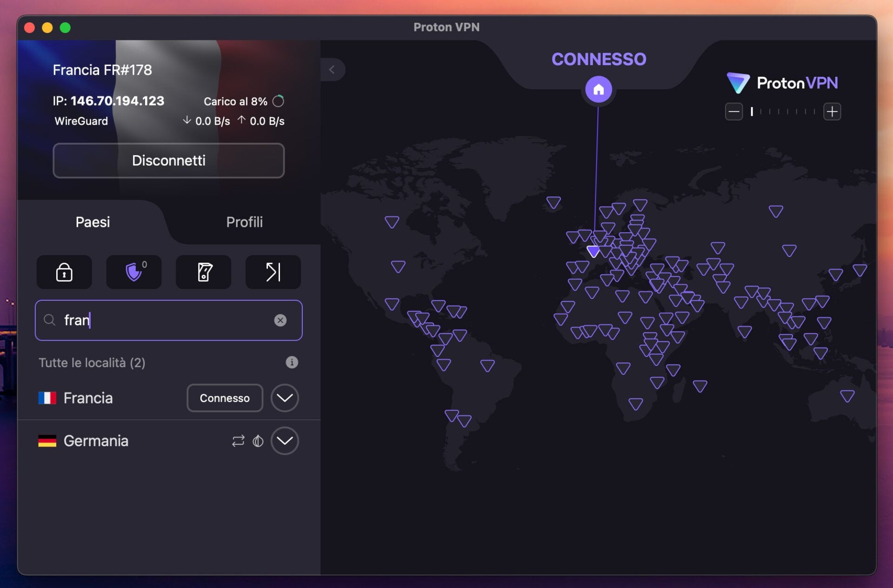Click the Disconnetti button
The image size is (893, 588).
pyautogui.click(x=168, y=160)
